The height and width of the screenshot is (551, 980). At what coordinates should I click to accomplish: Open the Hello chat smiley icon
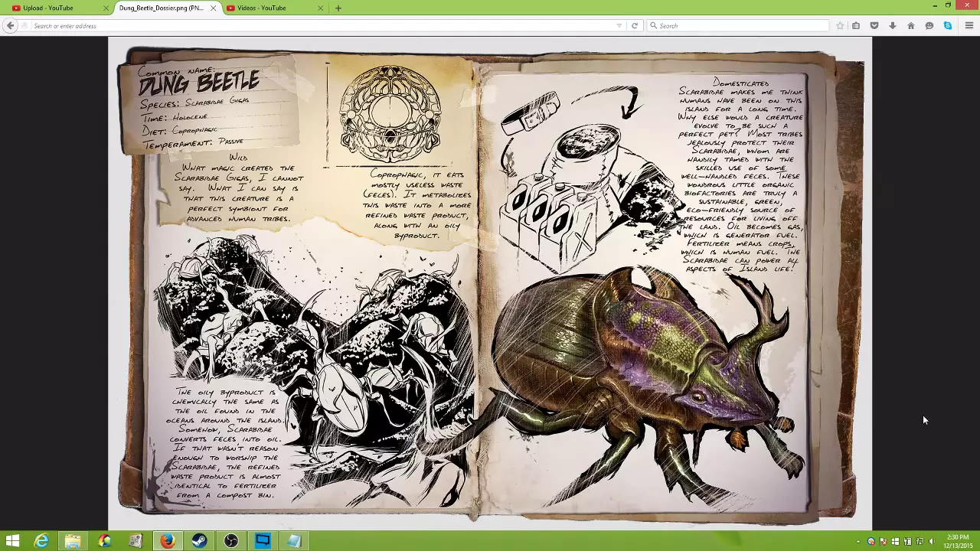coord(929,25)
